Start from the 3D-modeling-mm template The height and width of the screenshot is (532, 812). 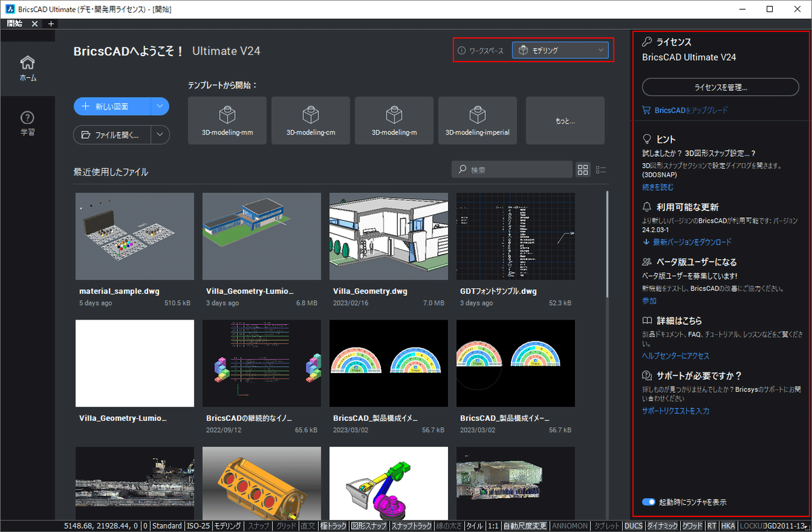227,120
